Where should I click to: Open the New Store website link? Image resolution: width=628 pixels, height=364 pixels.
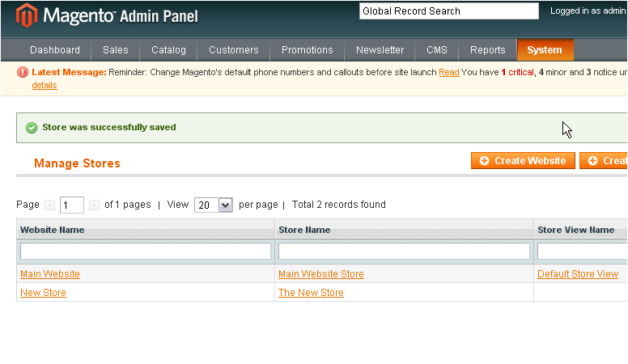tap(43, 293)
